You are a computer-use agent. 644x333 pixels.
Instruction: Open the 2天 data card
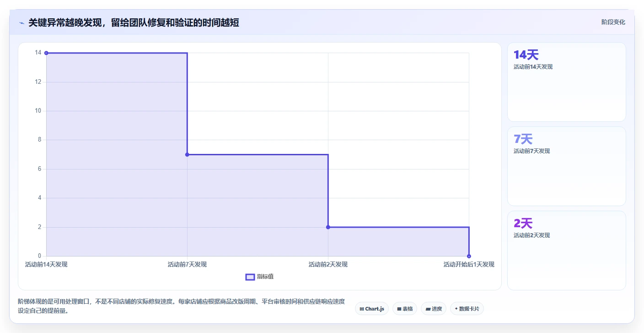(x=566, y=251)
